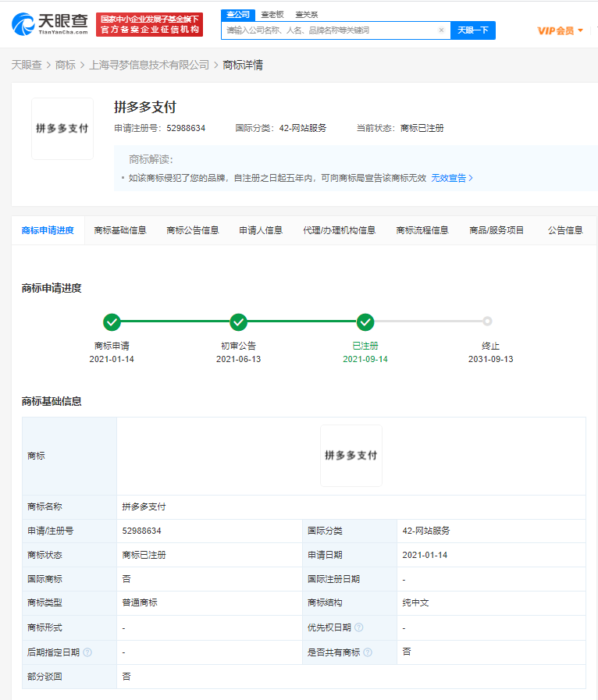Viewport: 598px width, 700px height.
Task: Select the 查老板 search tab
Action: (272, 14)
